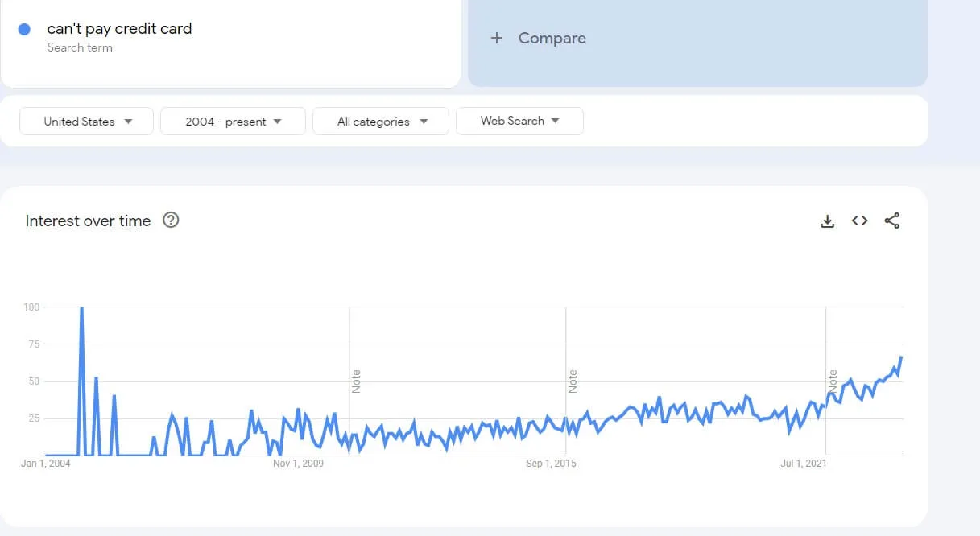
Task: Click the Sep 1, 2015 axis label
Action: (551, 464)
